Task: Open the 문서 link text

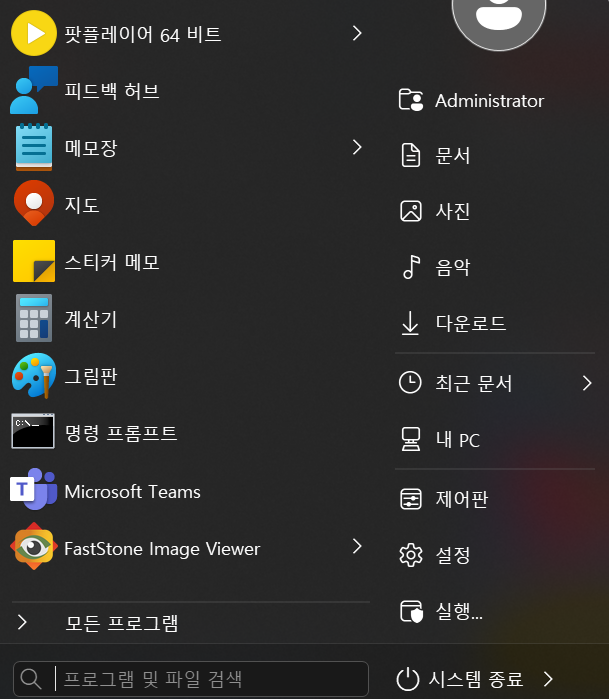Action: click(x=453, y=156)
